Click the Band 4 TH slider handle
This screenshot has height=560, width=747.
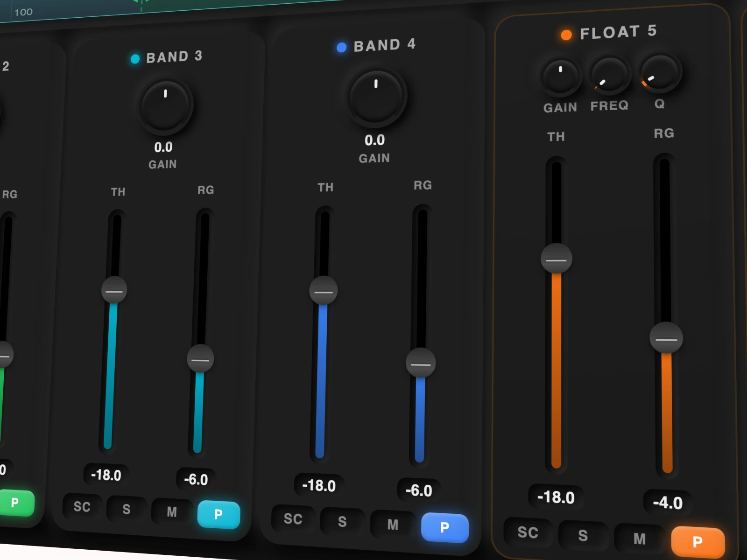pos(323,290)
